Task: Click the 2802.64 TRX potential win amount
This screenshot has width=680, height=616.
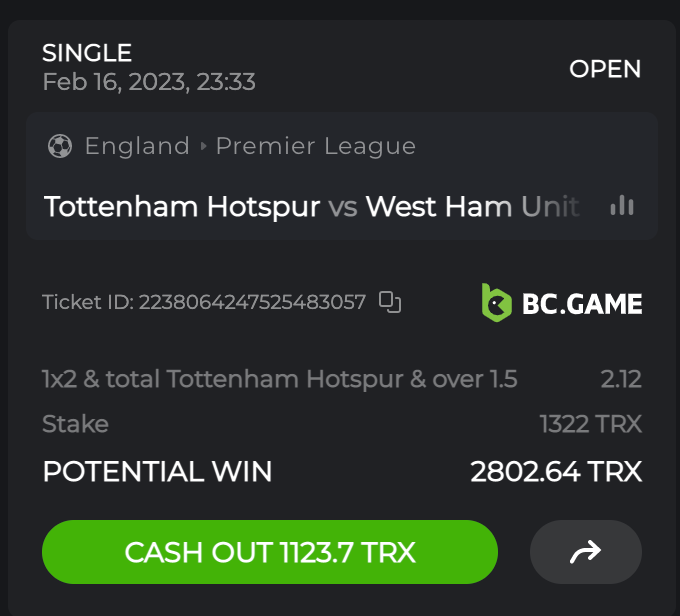Action: 556,472
